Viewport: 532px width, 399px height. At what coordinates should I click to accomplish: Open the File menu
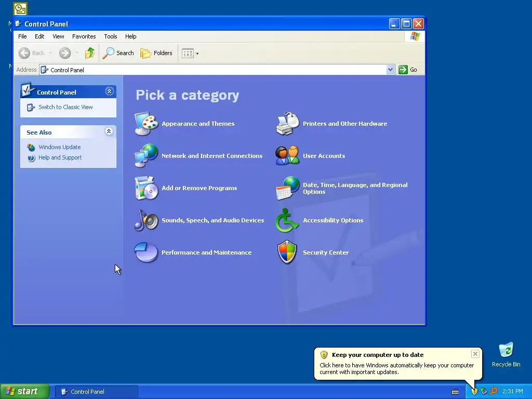[x=22, y=36]
